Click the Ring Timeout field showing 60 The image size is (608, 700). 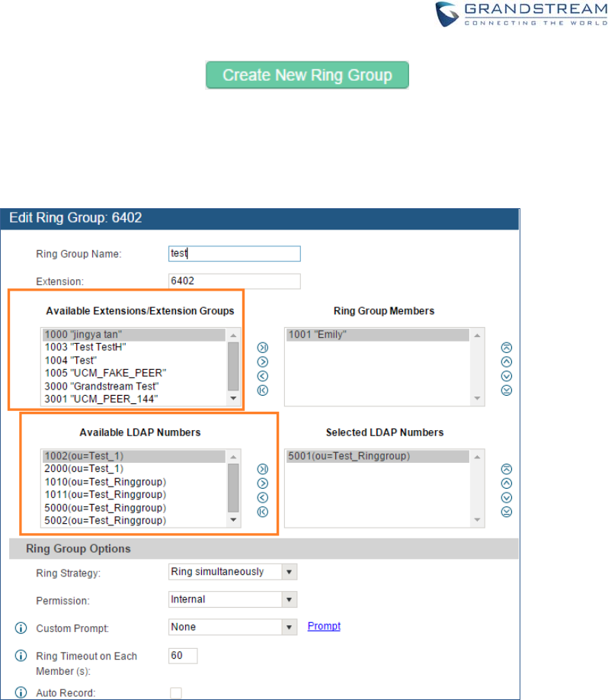pos(183,656)
